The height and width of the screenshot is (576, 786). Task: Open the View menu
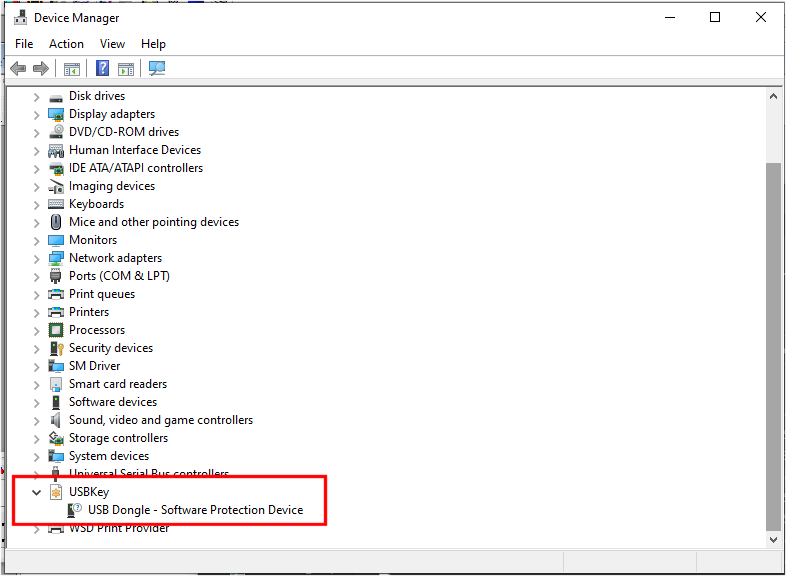tap(112, 44)
